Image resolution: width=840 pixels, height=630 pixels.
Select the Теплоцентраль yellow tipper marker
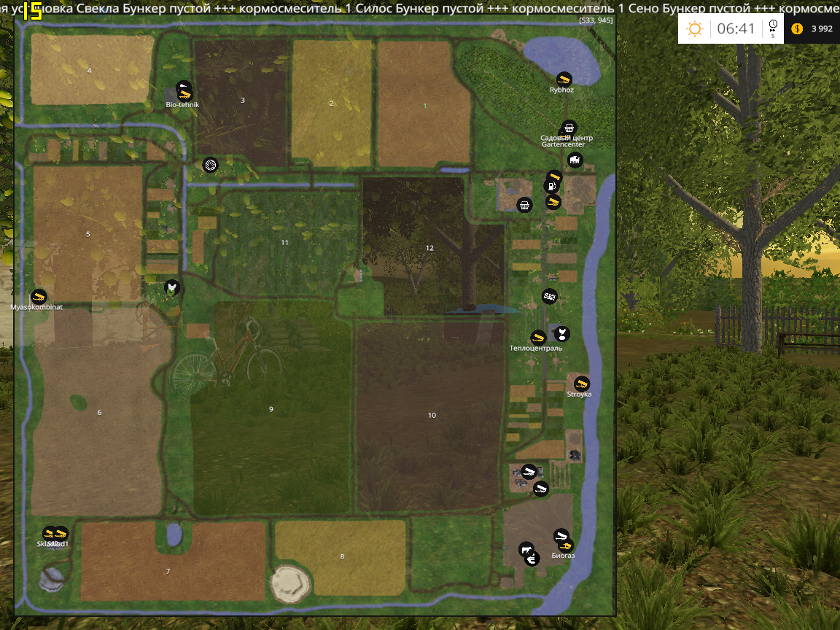538,337
